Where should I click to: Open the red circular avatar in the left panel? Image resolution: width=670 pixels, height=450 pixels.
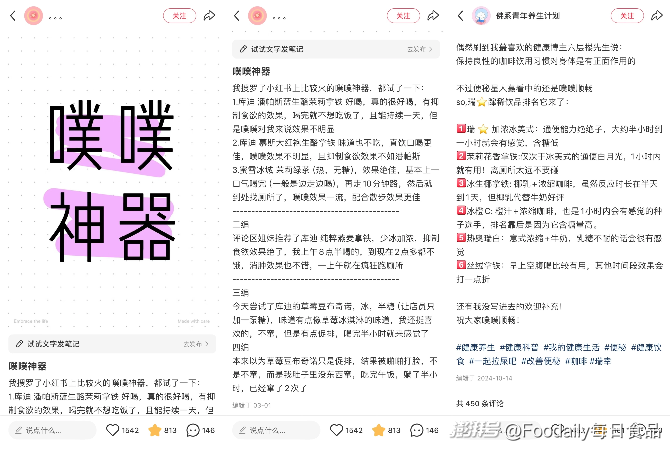pos(33,16)
